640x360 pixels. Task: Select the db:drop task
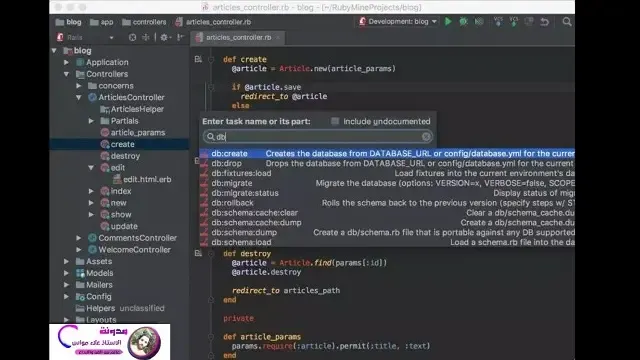point(387,164)
